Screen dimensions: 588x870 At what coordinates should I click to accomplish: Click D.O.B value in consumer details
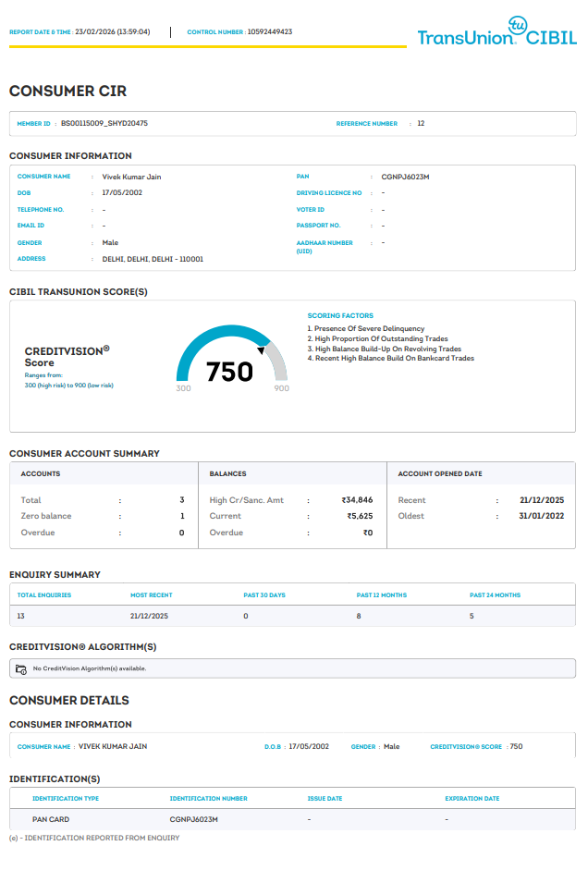pos(309,747)
